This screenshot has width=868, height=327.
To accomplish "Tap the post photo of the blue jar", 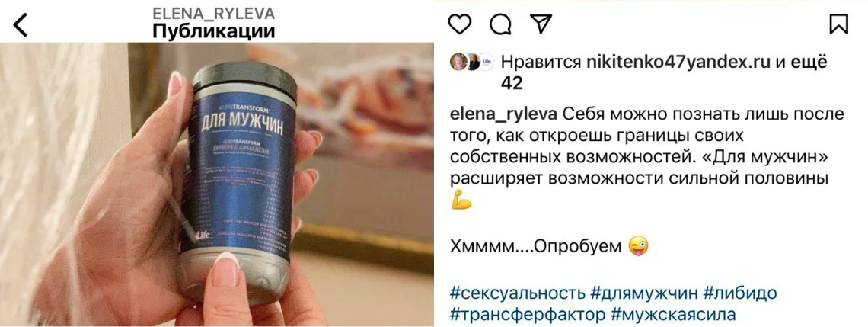I will tap(216, 184).
